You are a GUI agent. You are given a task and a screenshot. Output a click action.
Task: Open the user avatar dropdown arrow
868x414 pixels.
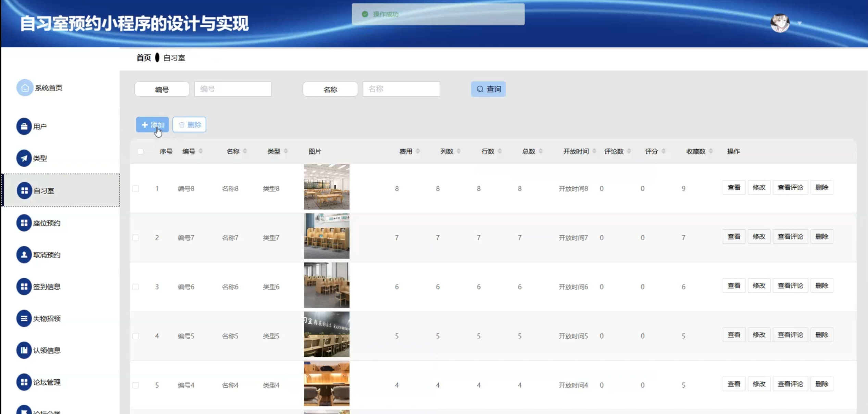click(x=800, y=23)
